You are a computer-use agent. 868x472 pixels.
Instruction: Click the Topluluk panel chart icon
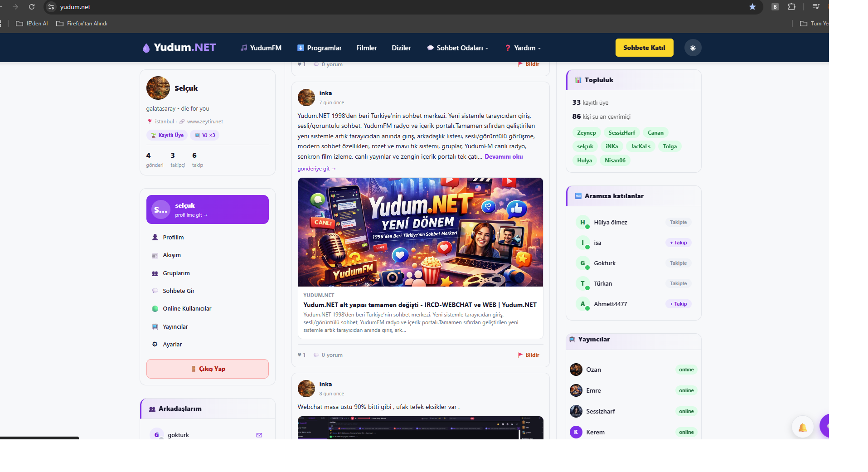click(578, 80)
